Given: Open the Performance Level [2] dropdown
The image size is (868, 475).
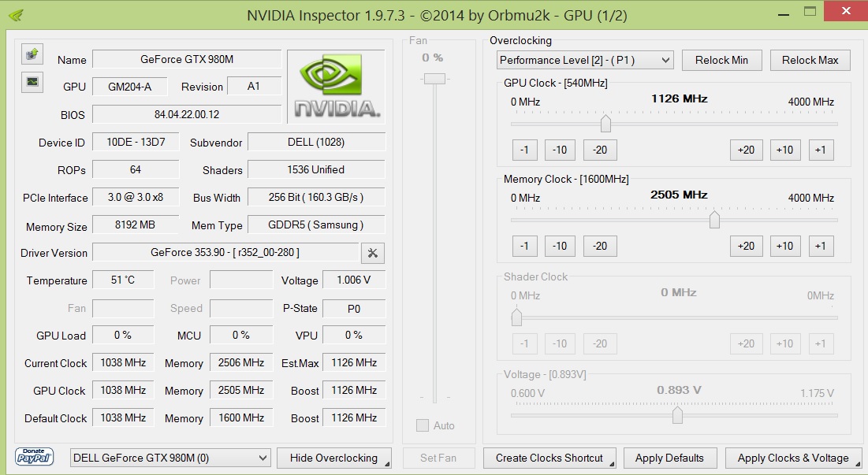Looking at the screenshot, I should [585, 60].
